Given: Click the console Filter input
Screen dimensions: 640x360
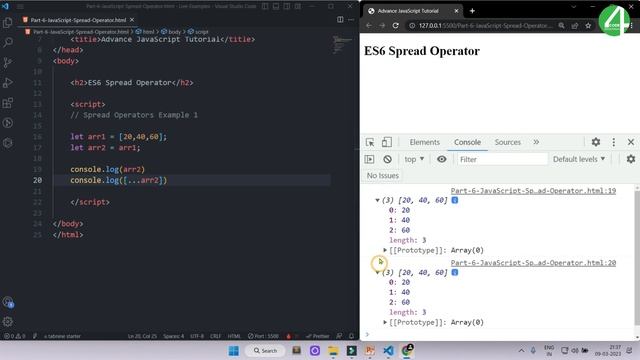Looking at the screenshot, I should tap(502, 159).
